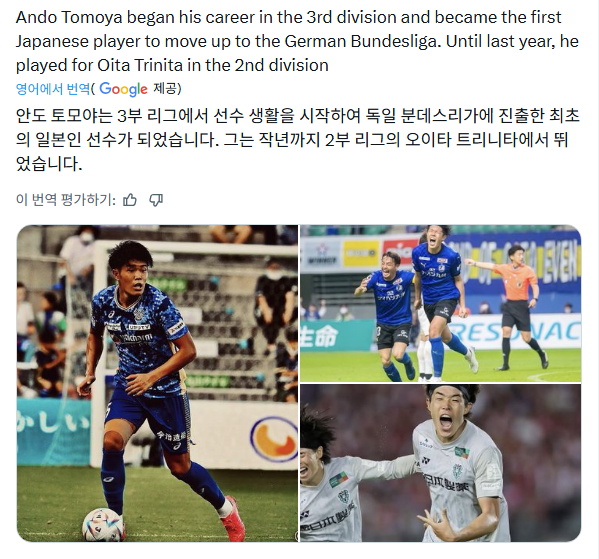Rate the translation with thumbs down
The height and width of the screenshot is (559, 599).
(156, 200)
